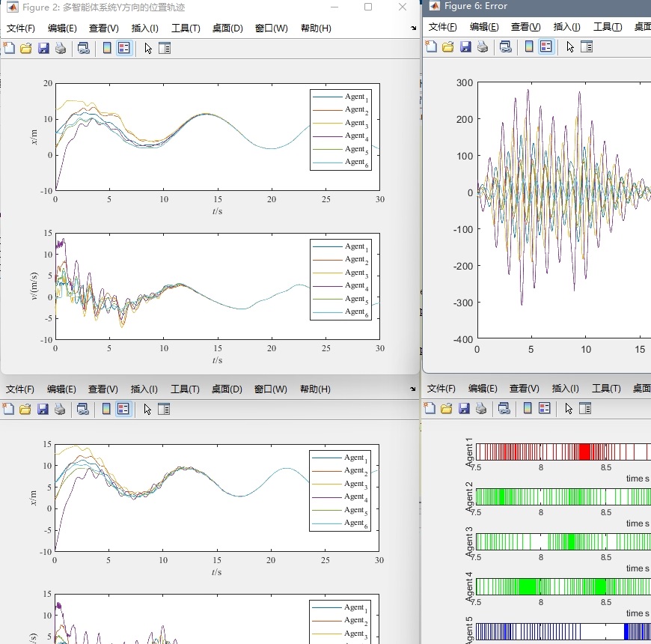Open 文件(F) menu in Figure 6 Error window
This screenshot has width=651, height=644.
pos(442,27)
